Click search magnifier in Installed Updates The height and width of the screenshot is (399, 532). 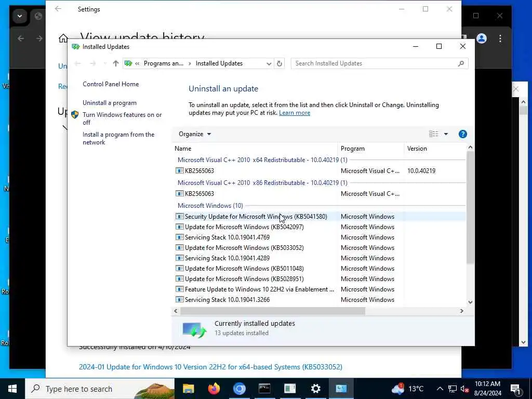pos(461,63)
